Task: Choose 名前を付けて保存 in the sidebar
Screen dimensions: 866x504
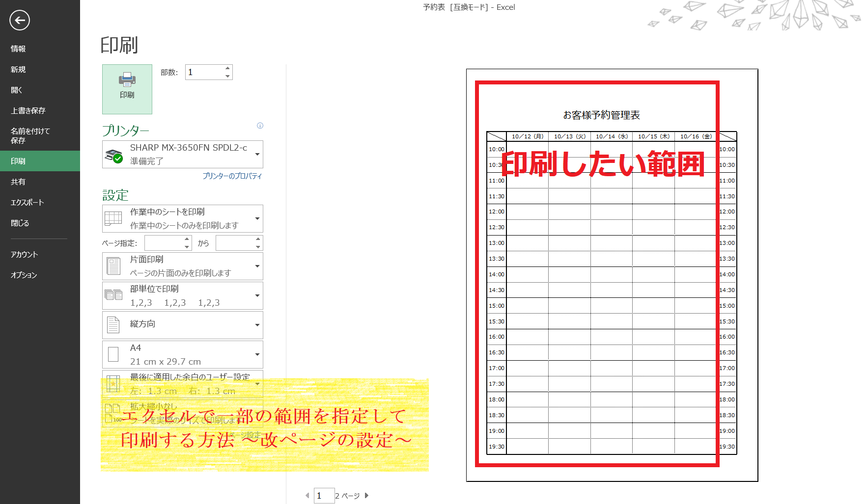Action: click(x=40, y=135)
